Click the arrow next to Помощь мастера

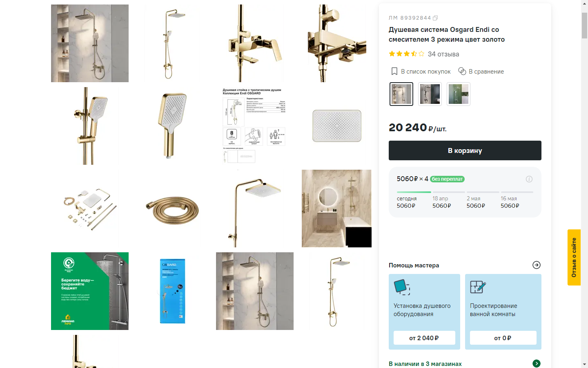coord(537,265)
